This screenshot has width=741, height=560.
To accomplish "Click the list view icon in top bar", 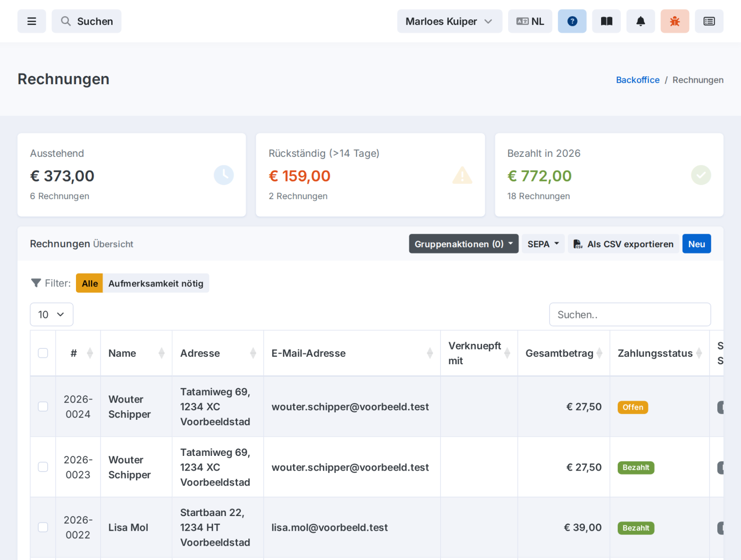I will click(x=709, y=21).
